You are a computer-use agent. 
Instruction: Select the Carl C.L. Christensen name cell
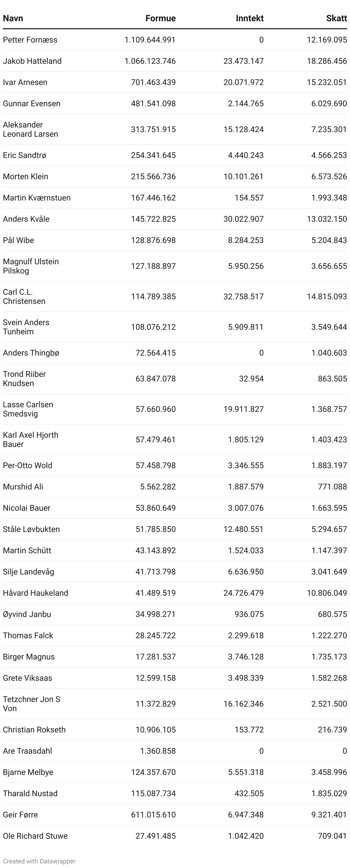(x=24, y=296)
